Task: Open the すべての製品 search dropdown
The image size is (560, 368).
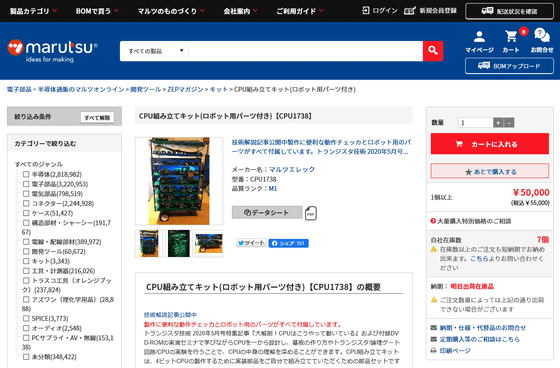Action: click(154, 51)
